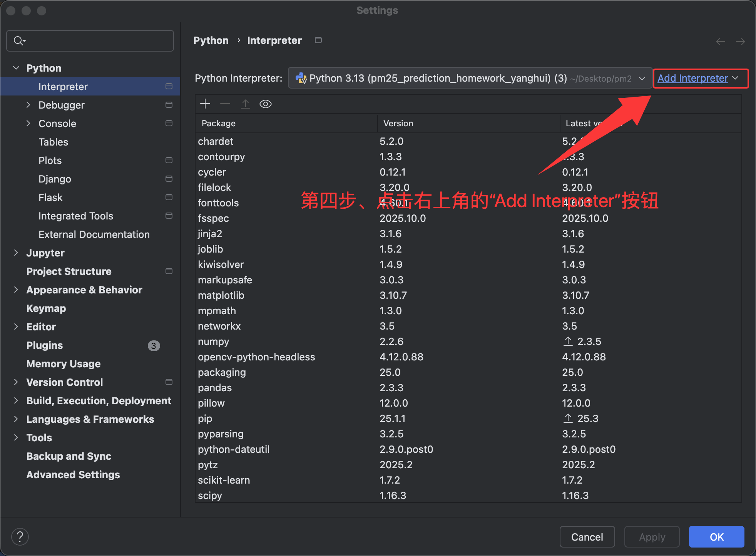
Task: Click the help question mark icon
Action: [20, 537]
